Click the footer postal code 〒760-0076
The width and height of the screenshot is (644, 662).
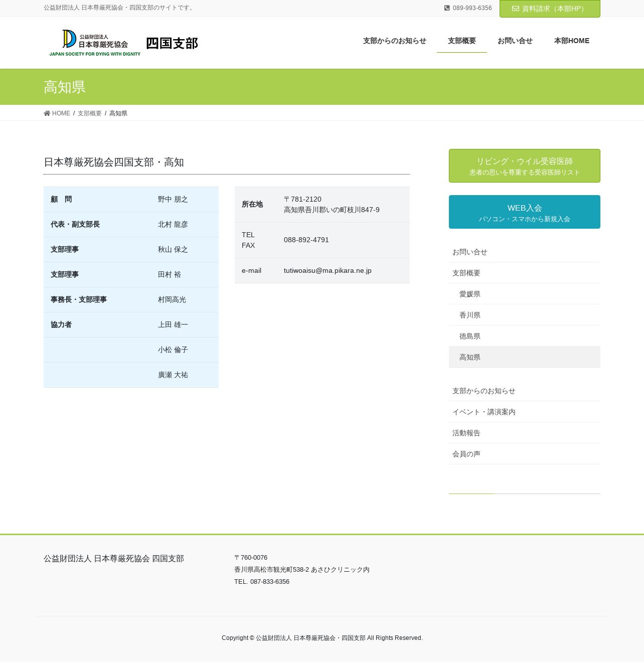251,558
